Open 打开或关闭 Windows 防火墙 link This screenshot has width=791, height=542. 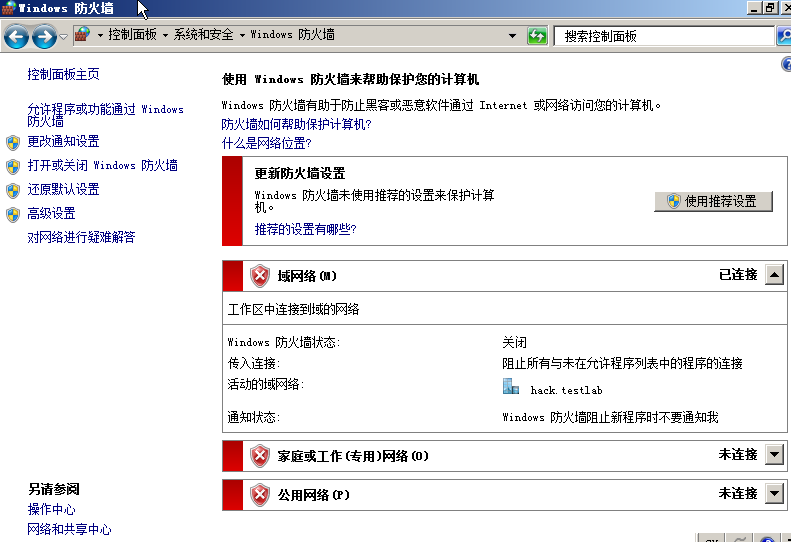pos(103,165)
